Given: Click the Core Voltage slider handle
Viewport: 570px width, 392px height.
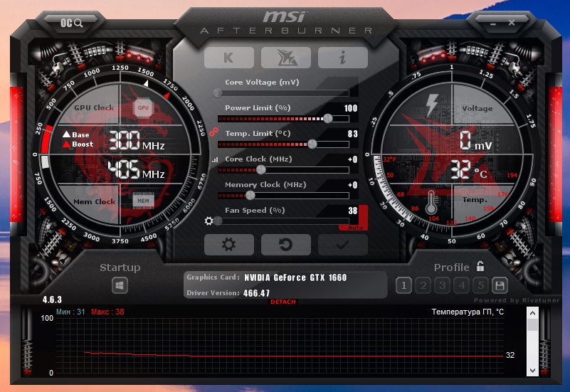Looking at the screenshot, I should 218,93.
